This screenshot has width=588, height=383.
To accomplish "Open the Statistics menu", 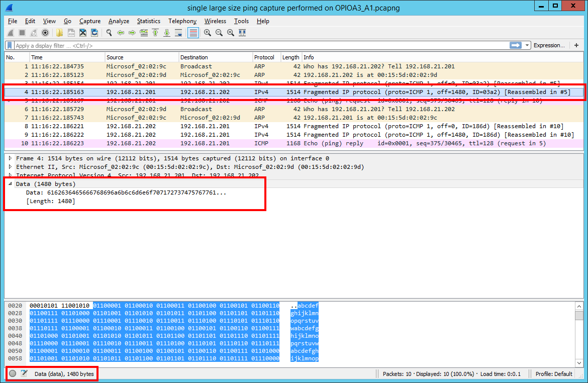I will [x=148, y=21].
